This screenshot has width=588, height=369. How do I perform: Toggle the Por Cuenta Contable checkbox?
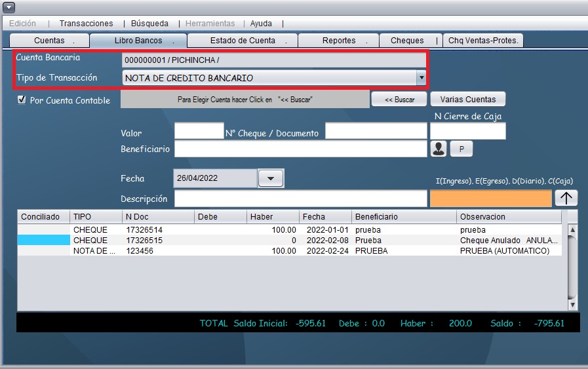[x=22, y=100]
